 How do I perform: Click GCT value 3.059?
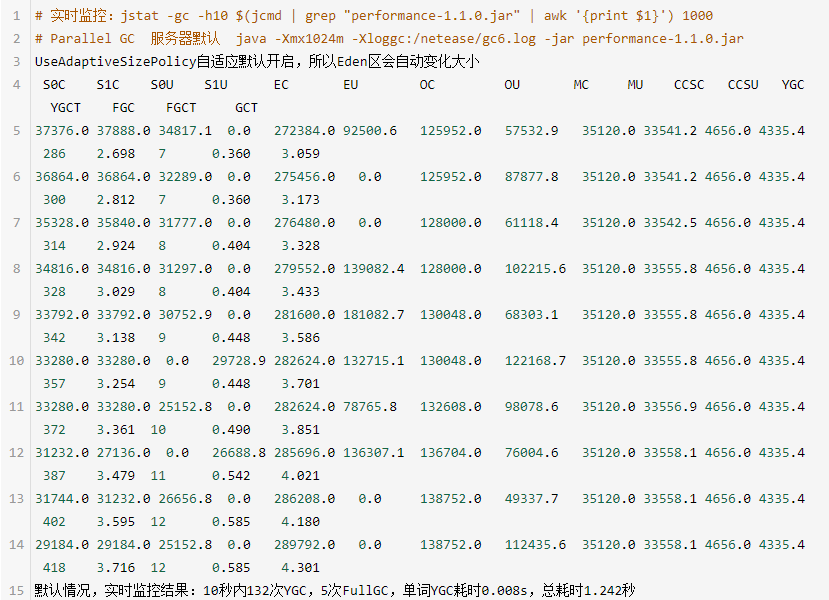pyautogui.click(x=300, y=154)
